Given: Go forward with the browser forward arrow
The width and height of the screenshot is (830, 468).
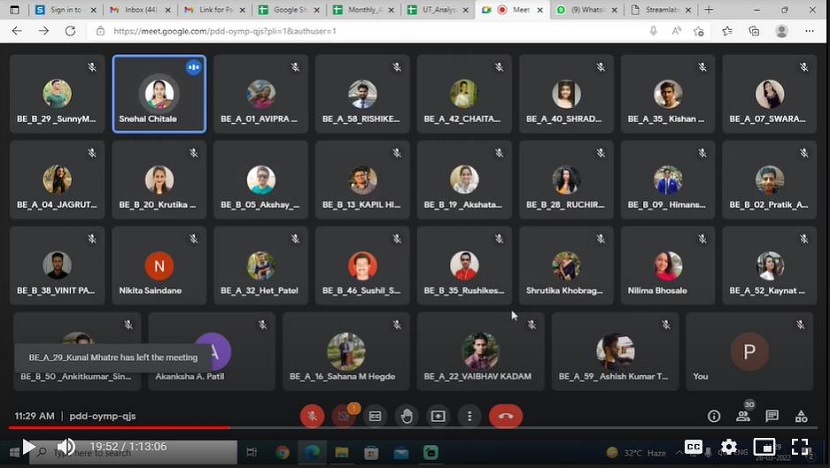Looking at the screenshot, I should (x=43, y=31).
